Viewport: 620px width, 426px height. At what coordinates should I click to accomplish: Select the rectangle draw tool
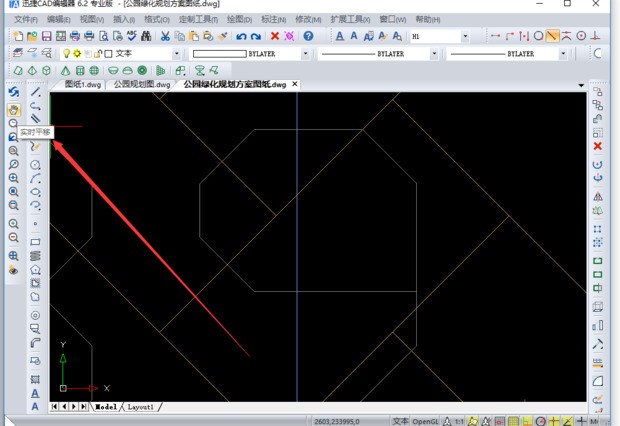click(x=35, y=242)
